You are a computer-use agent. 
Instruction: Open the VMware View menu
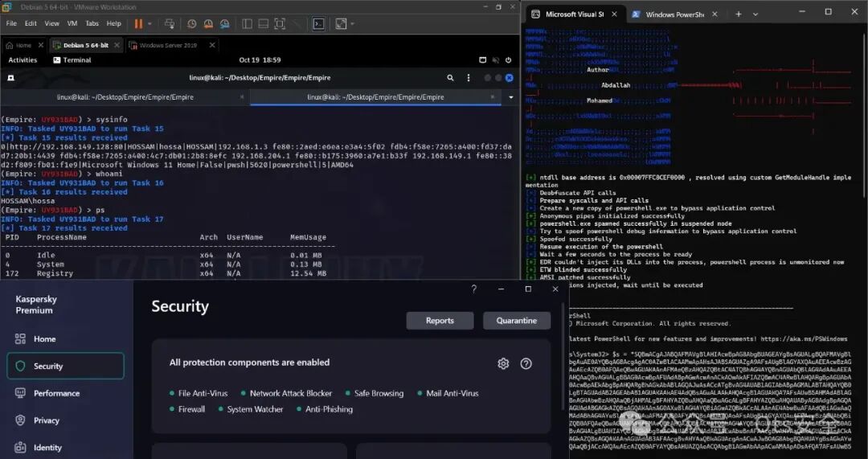coord(52,24)
